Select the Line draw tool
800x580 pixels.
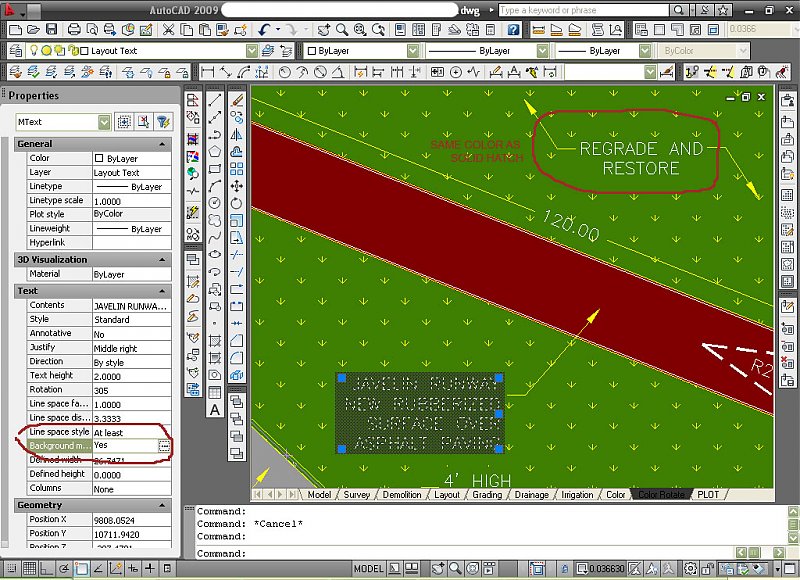coord(215,100)
